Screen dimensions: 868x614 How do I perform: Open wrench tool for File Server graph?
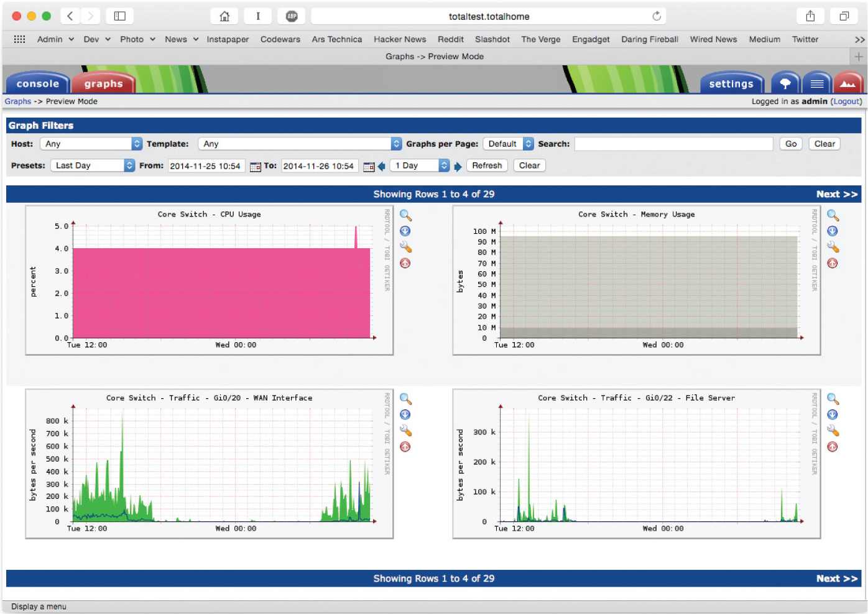click(x=833, y=430)
